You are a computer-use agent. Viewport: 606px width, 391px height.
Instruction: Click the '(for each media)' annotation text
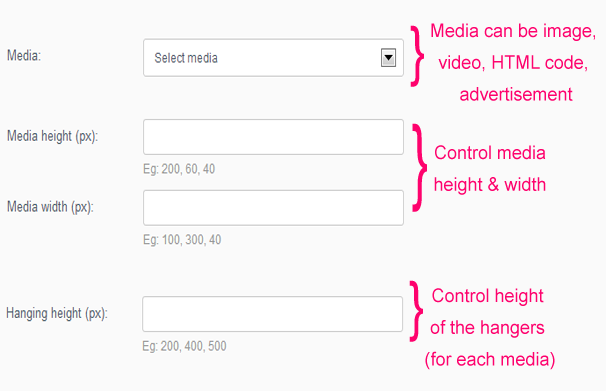(490, 359)
